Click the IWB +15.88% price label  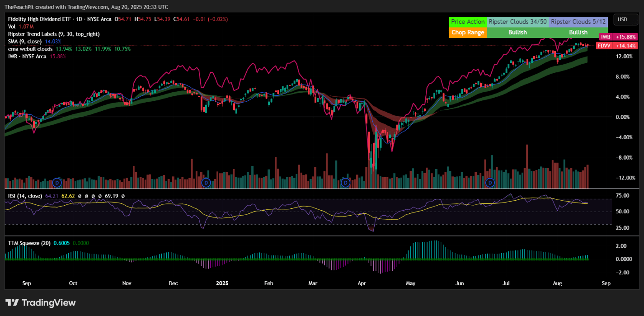(619, 37)
